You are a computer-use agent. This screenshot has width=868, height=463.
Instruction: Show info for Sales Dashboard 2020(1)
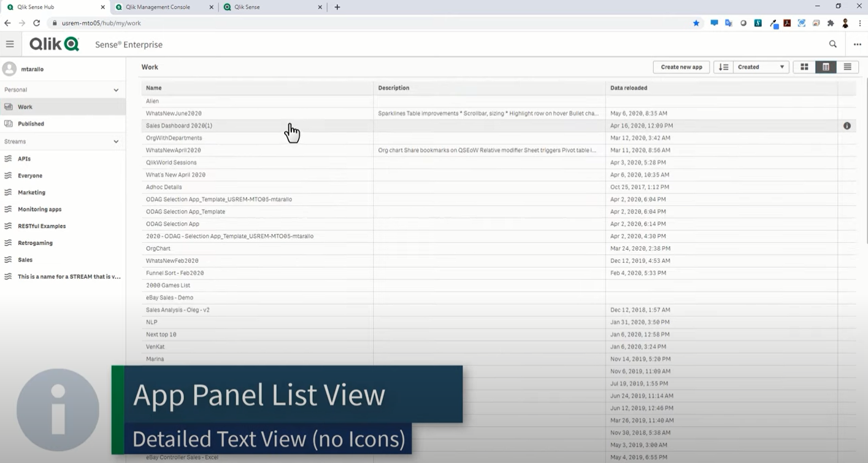(847, 126)
